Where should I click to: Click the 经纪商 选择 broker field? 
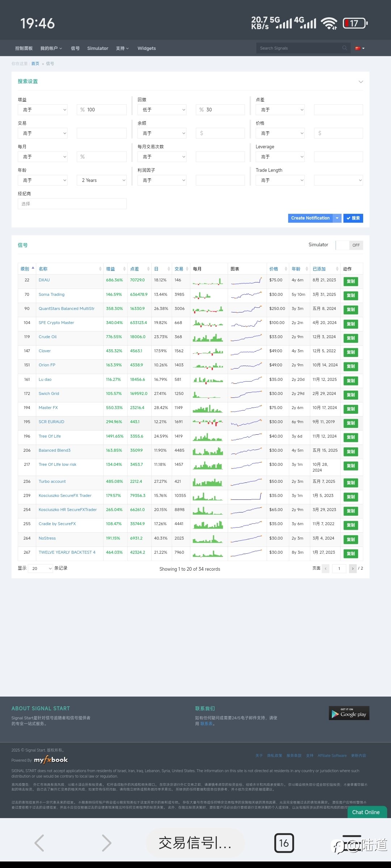pyautogui.click(x=72, y=204)
